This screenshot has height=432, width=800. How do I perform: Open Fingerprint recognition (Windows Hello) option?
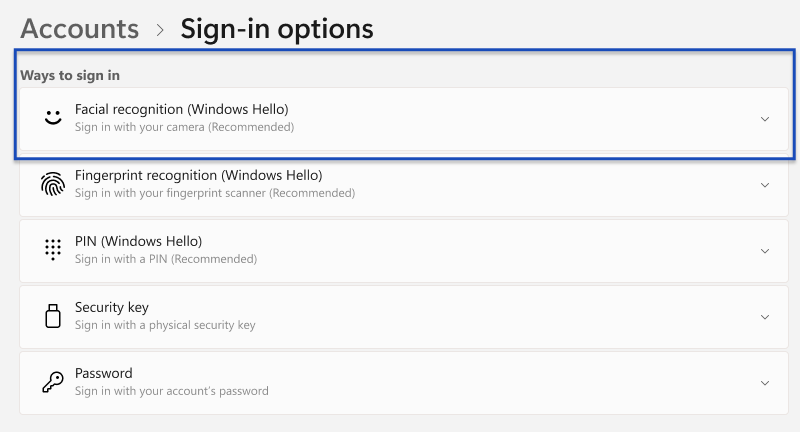(x=404, y=185)
